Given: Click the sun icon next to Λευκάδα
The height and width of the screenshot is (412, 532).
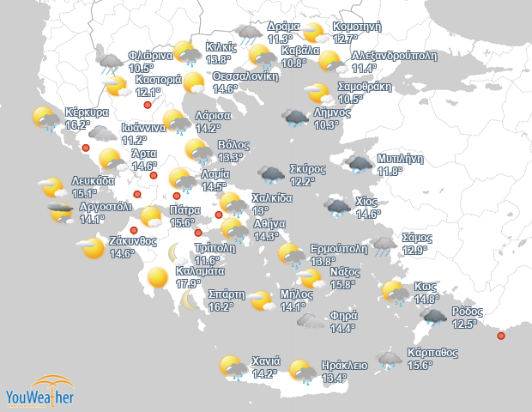Looking at the screenshot, I should click(52, 187).
